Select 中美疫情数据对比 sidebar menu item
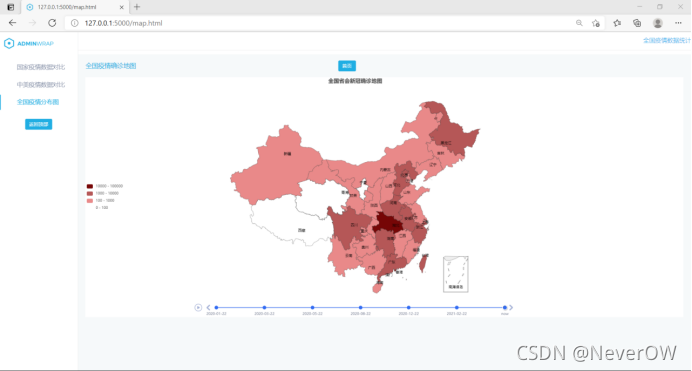This screenshot has width=692, height=371. 41,84
